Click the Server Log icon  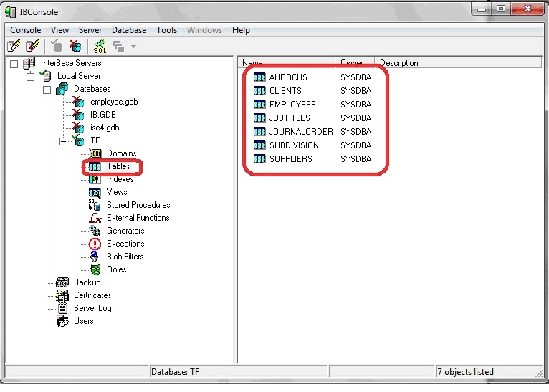[62, 308]
